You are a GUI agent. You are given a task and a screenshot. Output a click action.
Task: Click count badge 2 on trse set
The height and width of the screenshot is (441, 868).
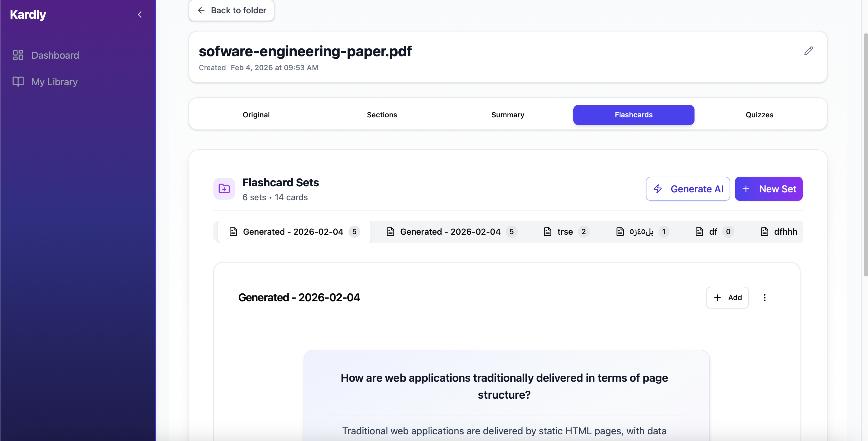pyautogui.click(x=584, y=232)
